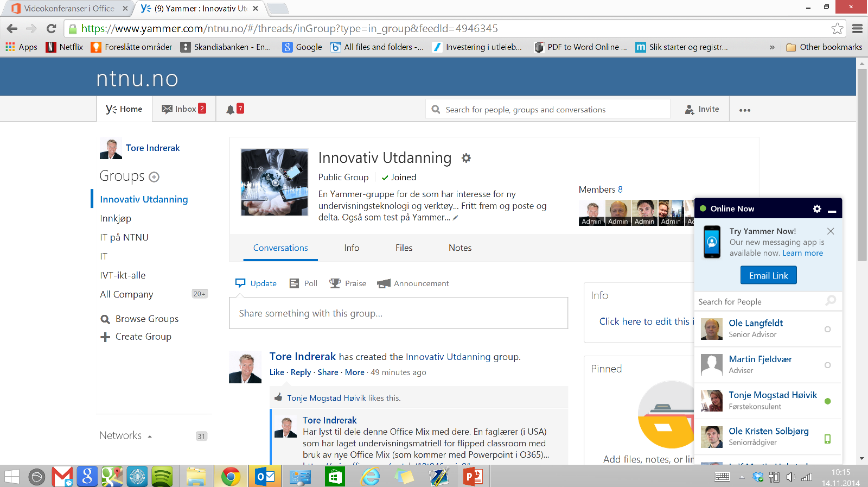Open the IT på NTNU group

124,237
